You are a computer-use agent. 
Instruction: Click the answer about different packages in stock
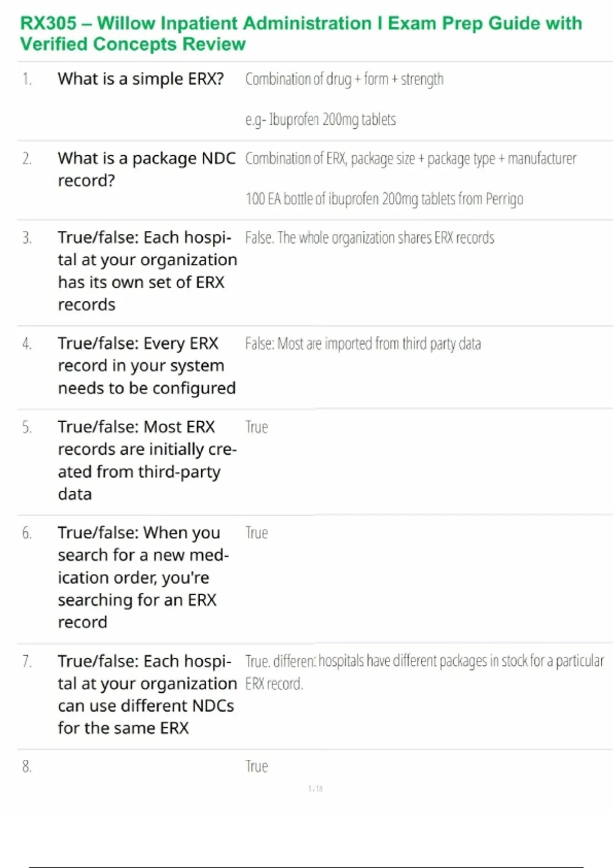(x=424, y=662)
